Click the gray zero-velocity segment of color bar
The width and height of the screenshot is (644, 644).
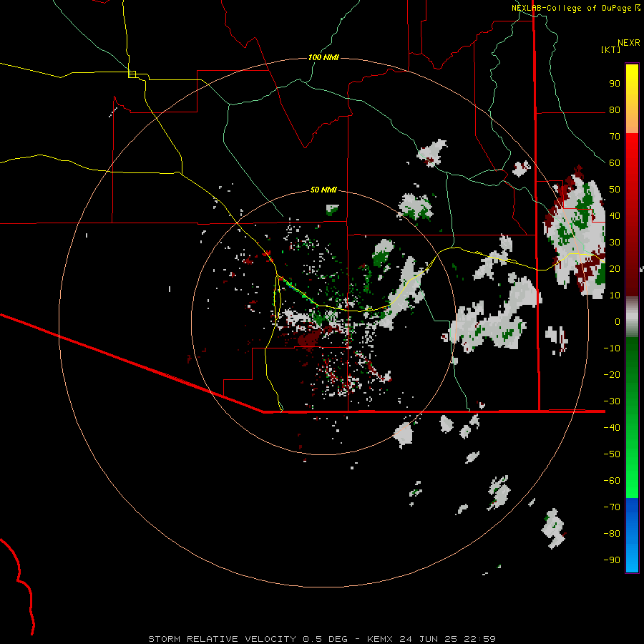click(x=632, y=317)
